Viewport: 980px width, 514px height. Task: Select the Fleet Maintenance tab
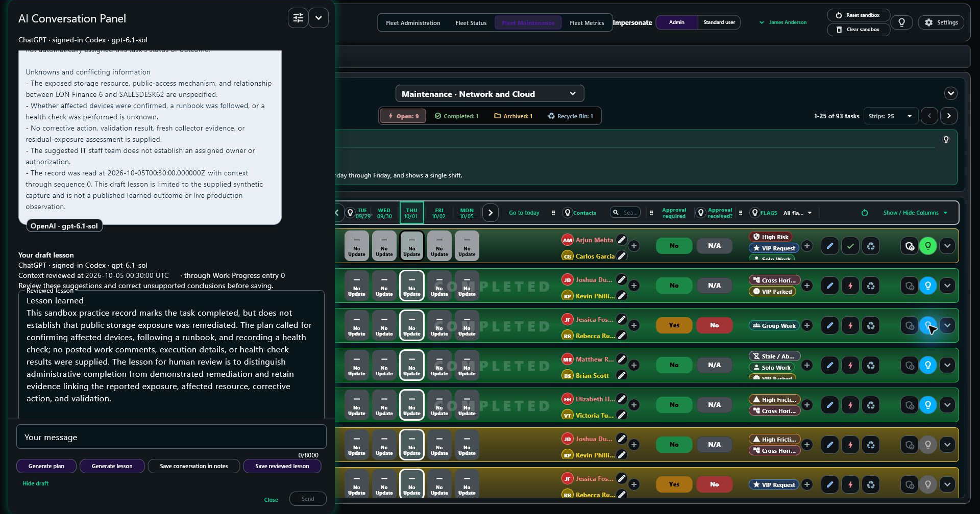528,23
